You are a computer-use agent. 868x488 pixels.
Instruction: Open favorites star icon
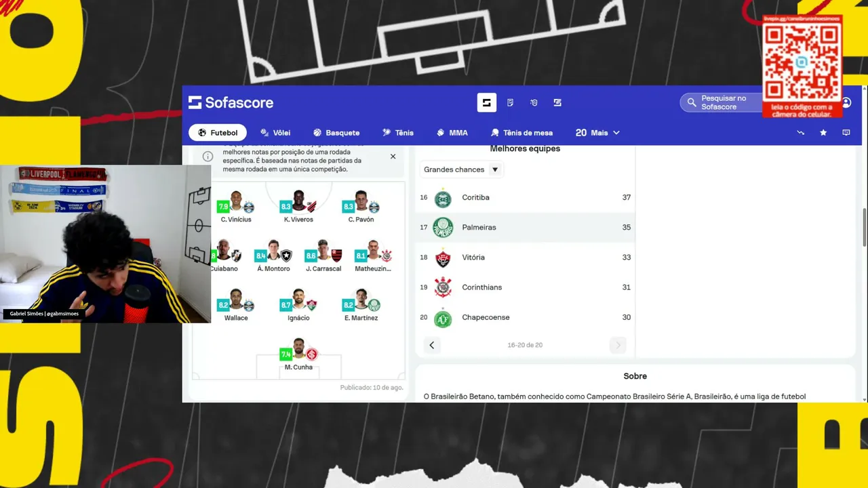tap(823, 133)
